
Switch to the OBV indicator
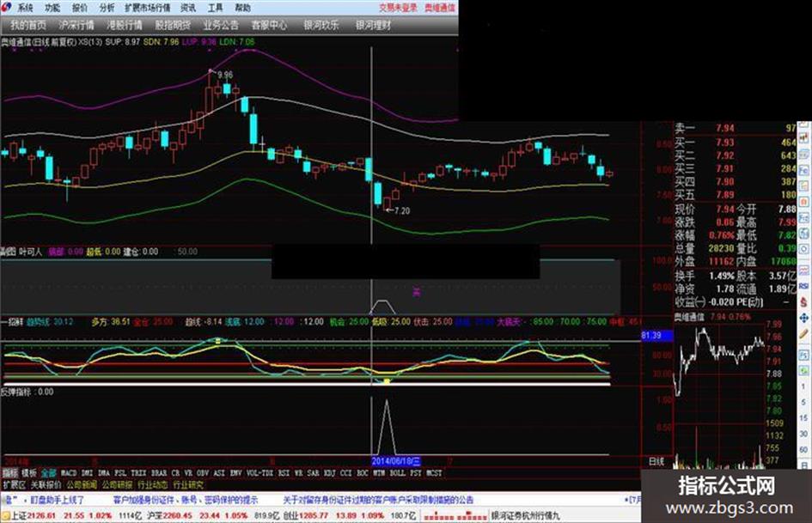(x=203, y=473)
